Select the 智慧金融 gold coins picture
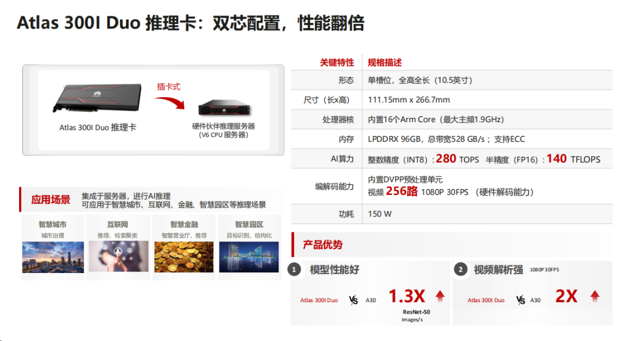Screen dimensions: 644x341 184,257
